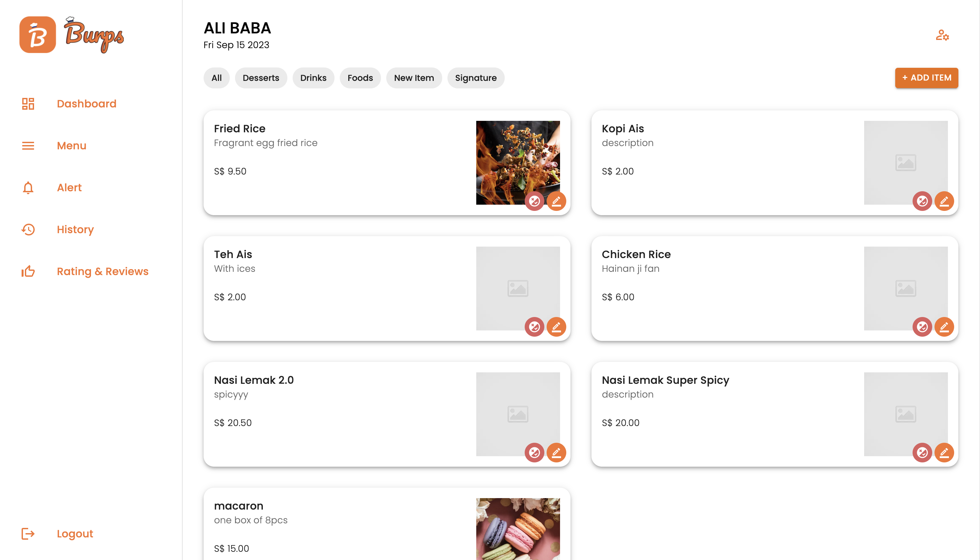
Task: Open Alerts using the bell icon
Action: 28,188
